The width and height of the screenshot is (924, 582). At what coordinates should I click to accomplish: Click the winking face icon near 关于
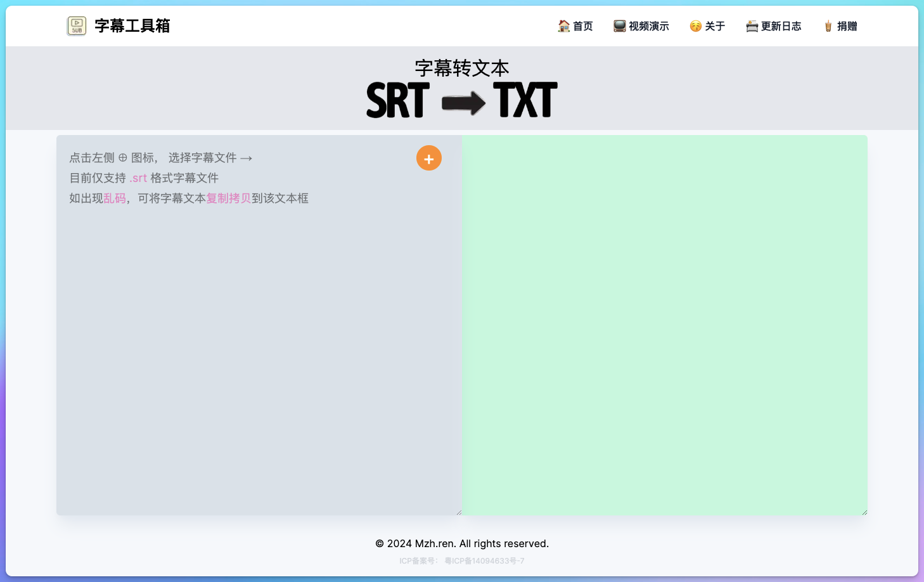click(x=695, y=26)
